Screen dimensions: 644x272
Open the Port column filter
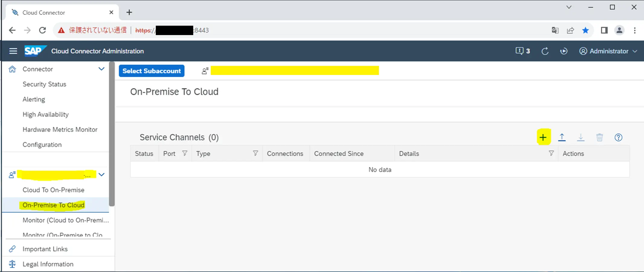[x=184, y=153]
